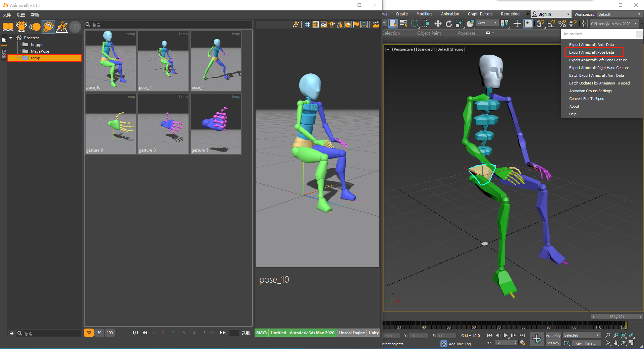
Task: Select the fist pose/gesture icon
Action: [48, 27]
